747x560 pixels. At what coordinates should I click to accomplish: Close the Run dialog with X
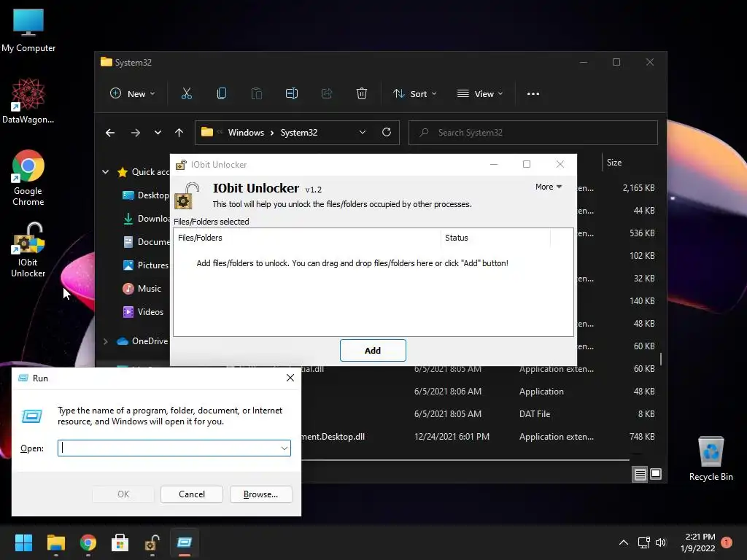[290, 378]
